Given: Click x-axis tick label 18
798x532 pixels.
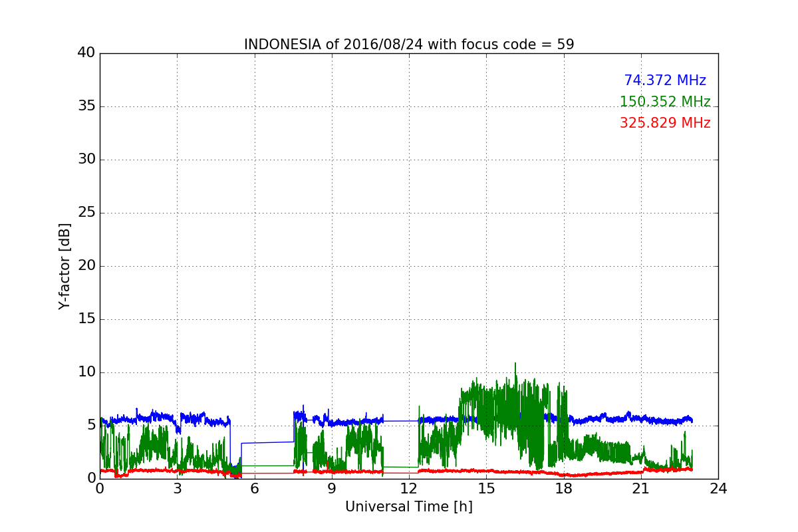Looking at the screenshot, I should pyautogui.click(x=564, y=489).
